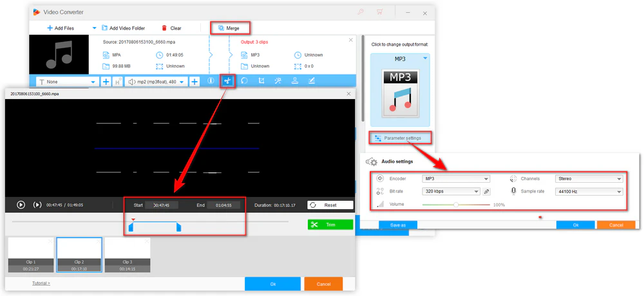Screen dimensions: 644x296
Task: Click the main window vertical scrollbar
Action: pyautogui.click(x=363, y=78)
